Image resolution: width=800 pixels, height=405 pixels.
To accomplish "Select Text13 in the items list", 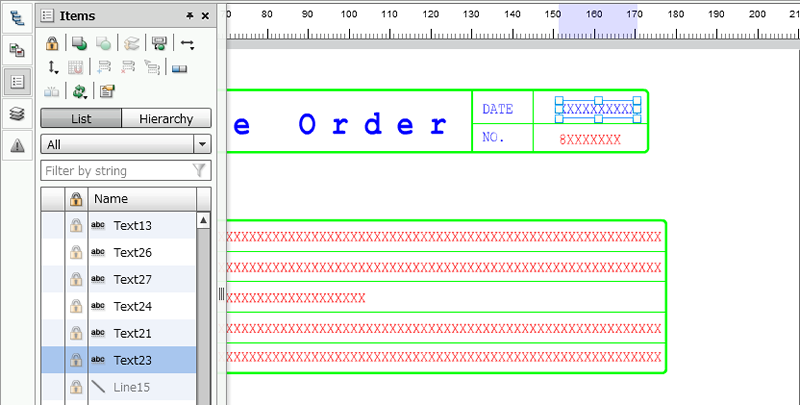I will click(x=133, y=225).
